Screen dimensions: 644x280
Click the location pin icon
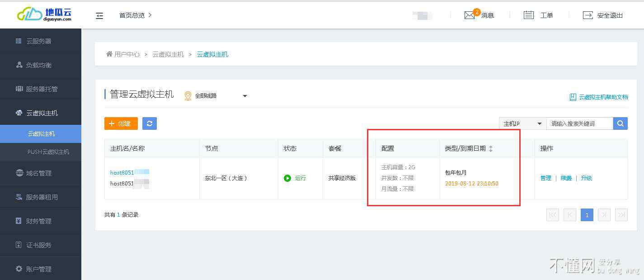[x=188, y=96]
